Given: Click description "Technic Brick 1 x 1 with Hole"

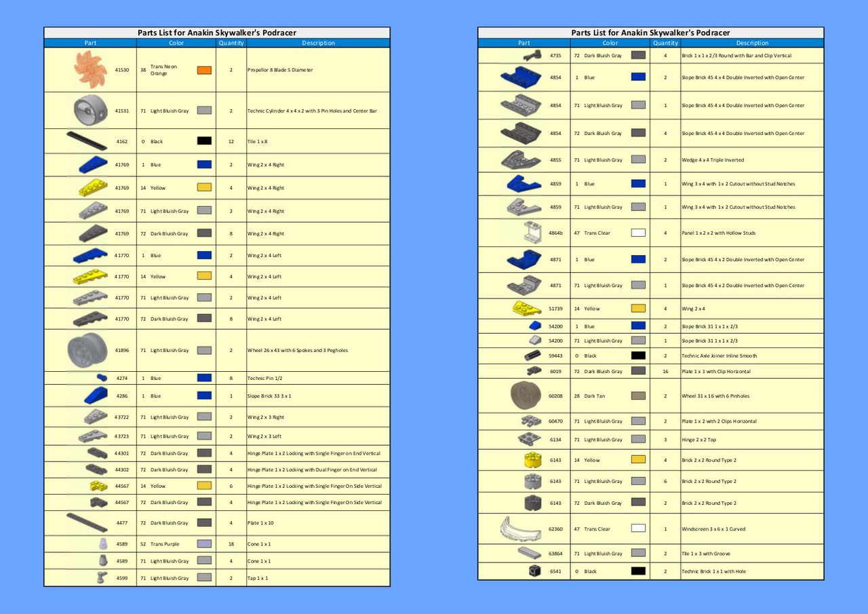Looking at the screenshot, I should tap(713, 571).
